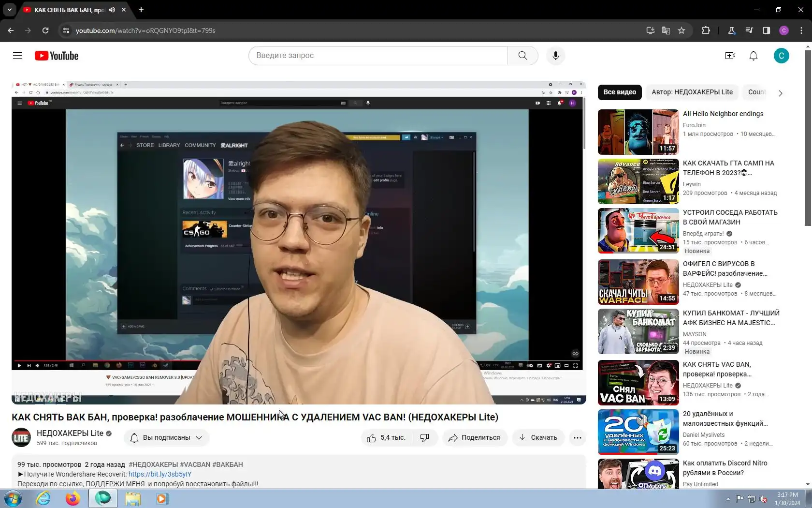Image resolution: width=812 pixels, height=508 pixels.
Task: Open Windows Explorer folder on taskbar
Action: (x=132, y=499)
